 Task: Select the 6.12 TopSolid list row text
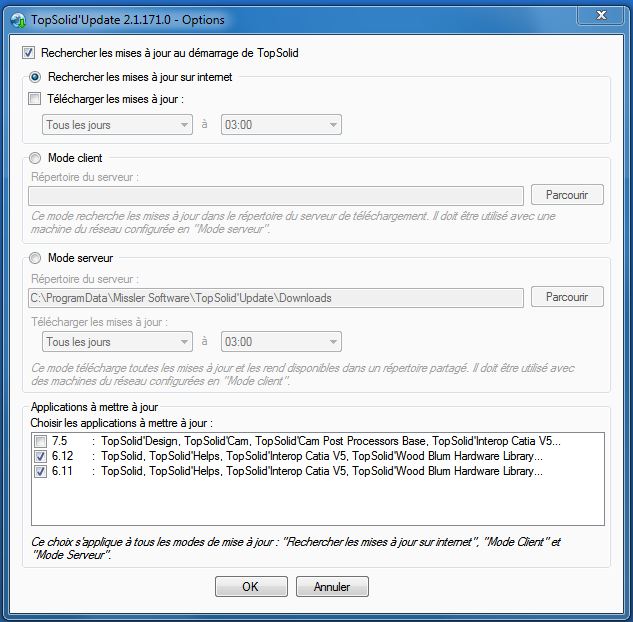click(x=297, y=456)
